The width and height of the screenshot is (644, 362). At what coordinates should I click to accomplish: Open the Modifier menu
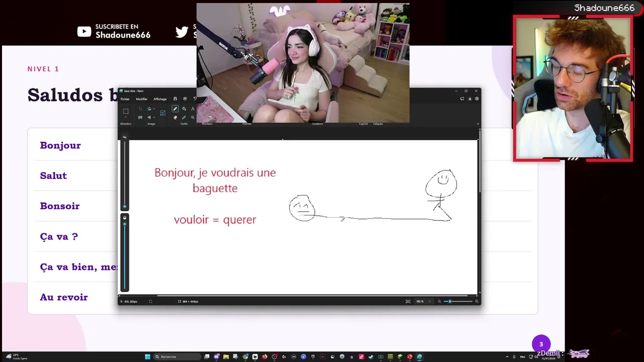(141, 99)
